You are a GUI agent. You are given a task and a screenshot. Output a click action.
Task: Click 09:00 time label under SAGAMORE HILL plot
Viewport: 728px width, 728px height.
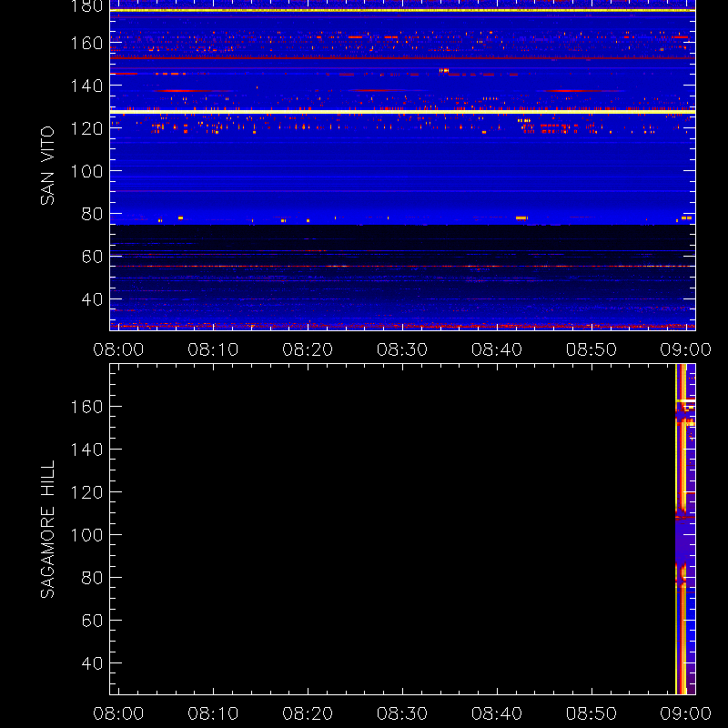pos(686,713)
